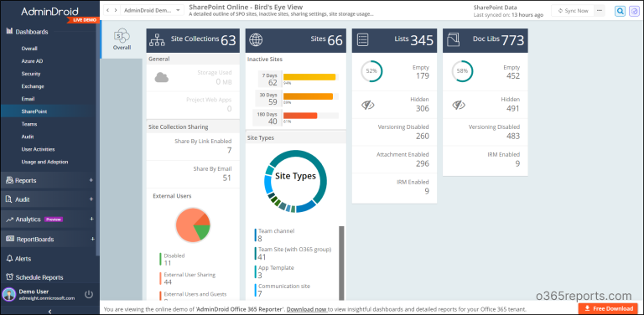Image resolution: width=644 pixels, height=315 pixels.
Task: Expand ReportBoards with its plus sign
Action: tap(92, 239)
